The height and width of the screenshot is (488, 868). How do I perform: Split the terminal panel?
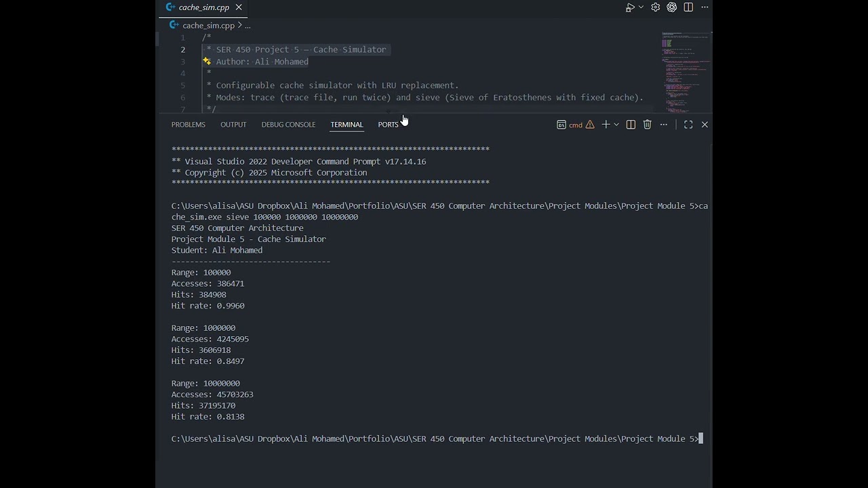(631, 125)
